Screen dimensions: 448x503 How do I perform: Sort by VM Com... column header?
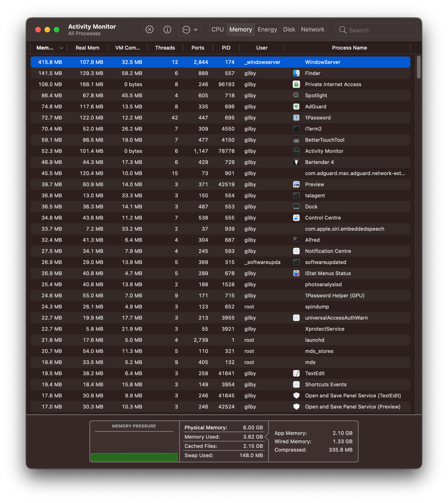pyautogui.click(x=128, y=48)
